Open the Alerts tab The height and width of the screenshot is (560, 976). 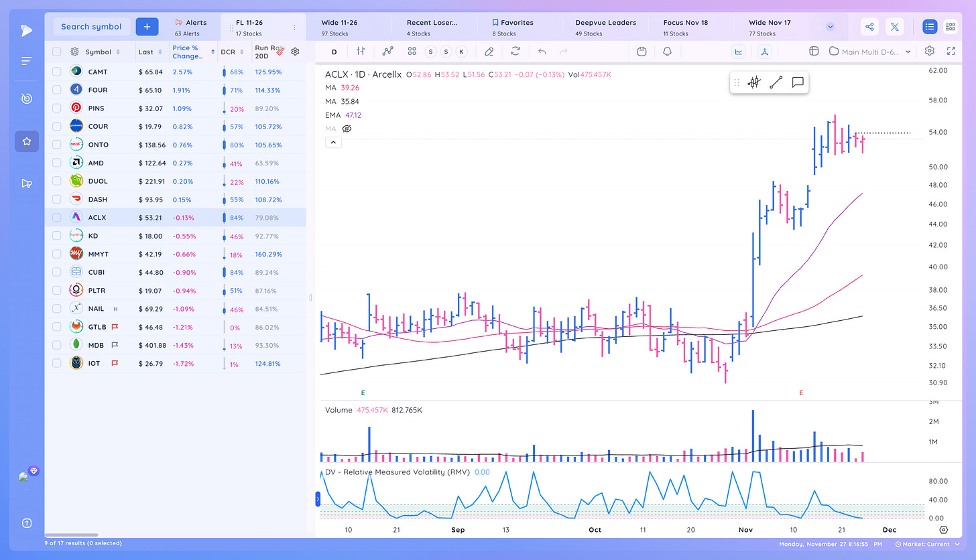pyautogui.click(x=191, y=27)
